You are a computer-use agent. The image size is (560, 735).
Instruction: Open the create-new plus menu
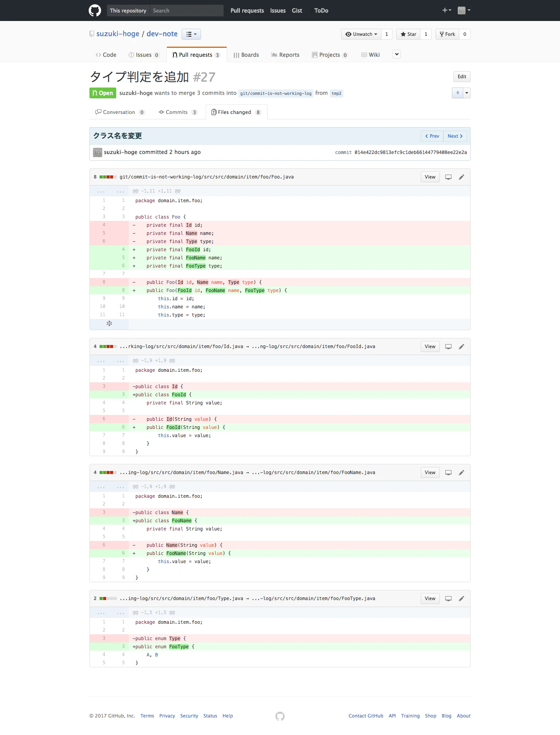(x=446, y=10)
